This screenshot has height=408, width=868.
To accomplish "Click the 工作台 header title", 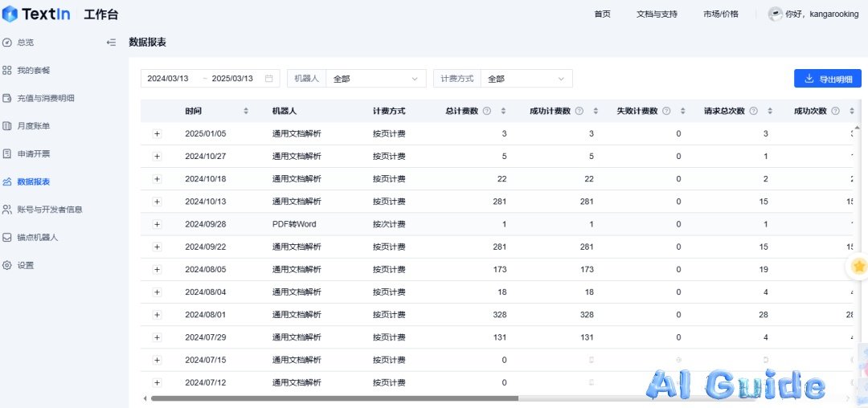I will pos(101,14).
